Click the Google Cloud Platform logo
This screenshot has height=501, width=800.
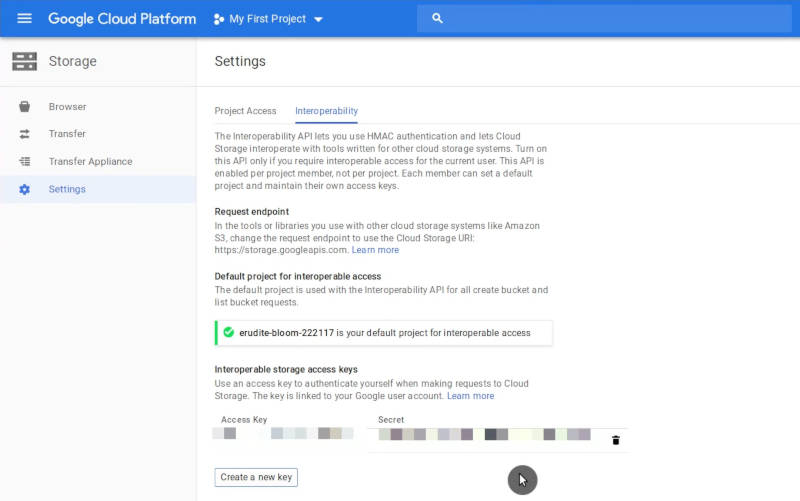tap(122, 19)
